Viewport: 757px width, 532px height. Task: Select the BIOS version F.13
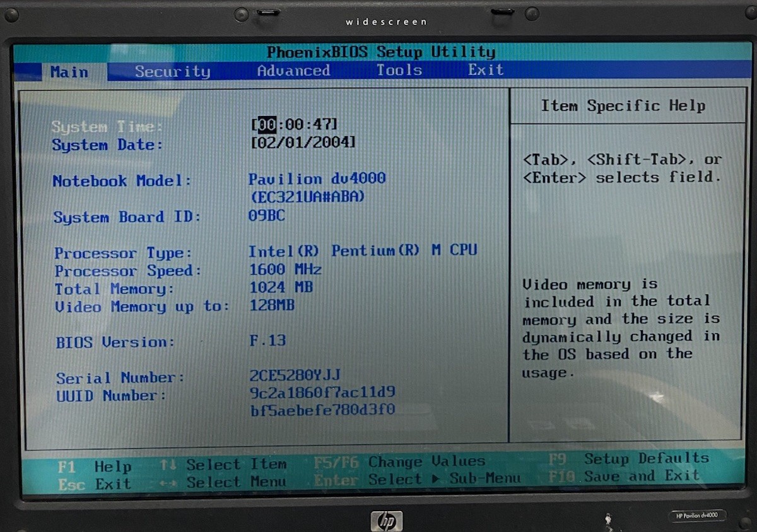pos(267,341)
